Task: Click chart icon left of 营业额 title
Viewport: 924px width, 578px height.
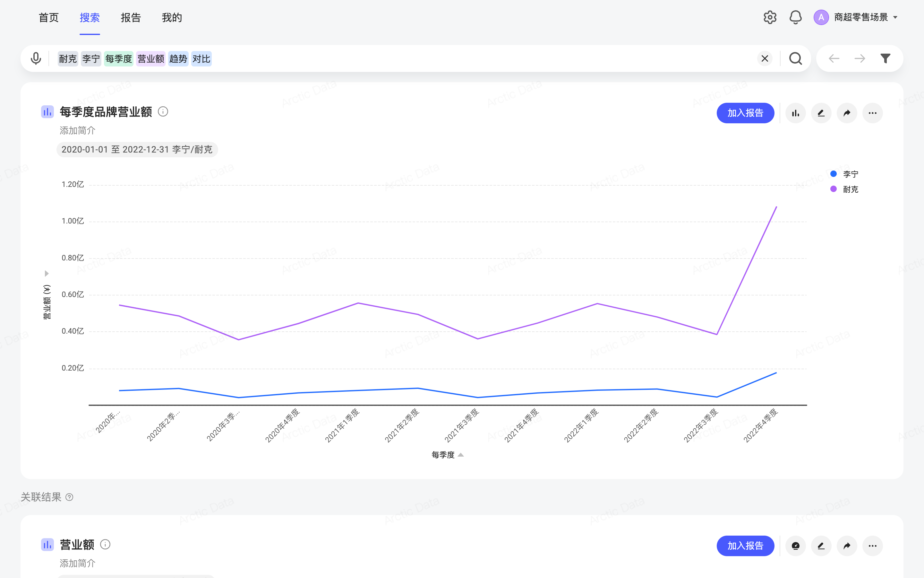Action: (47, 545)
